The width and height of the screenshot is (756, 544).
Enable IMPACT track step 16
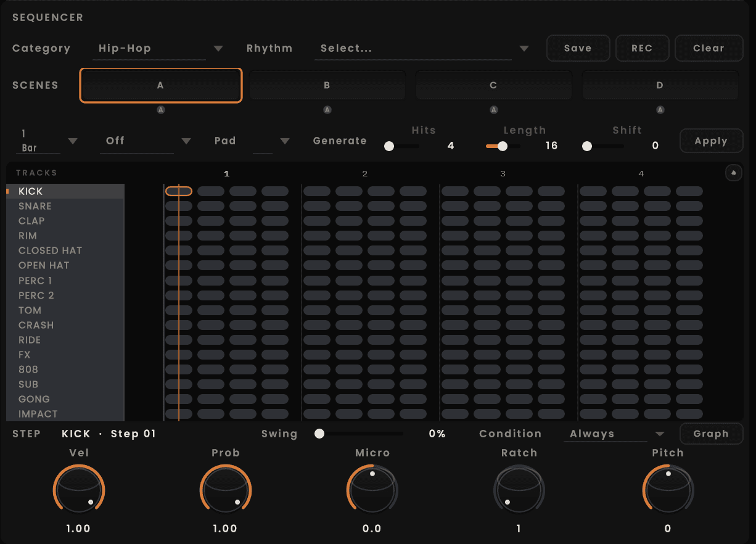pos(689,414)
